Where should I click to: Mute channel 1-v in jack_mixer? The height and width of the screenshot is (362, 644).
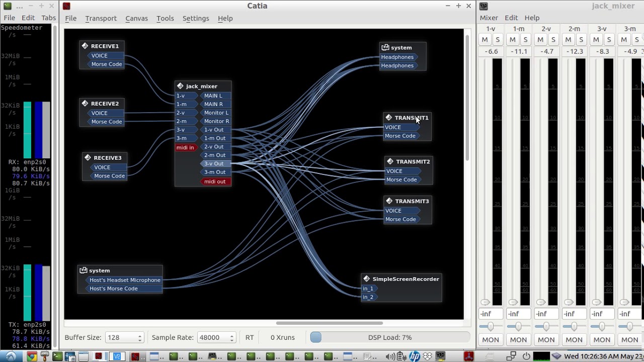click(485, 40)
